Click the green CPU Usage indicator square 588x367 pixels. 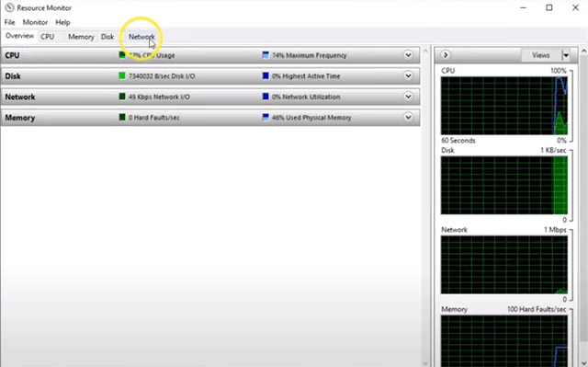click(122, 55)
